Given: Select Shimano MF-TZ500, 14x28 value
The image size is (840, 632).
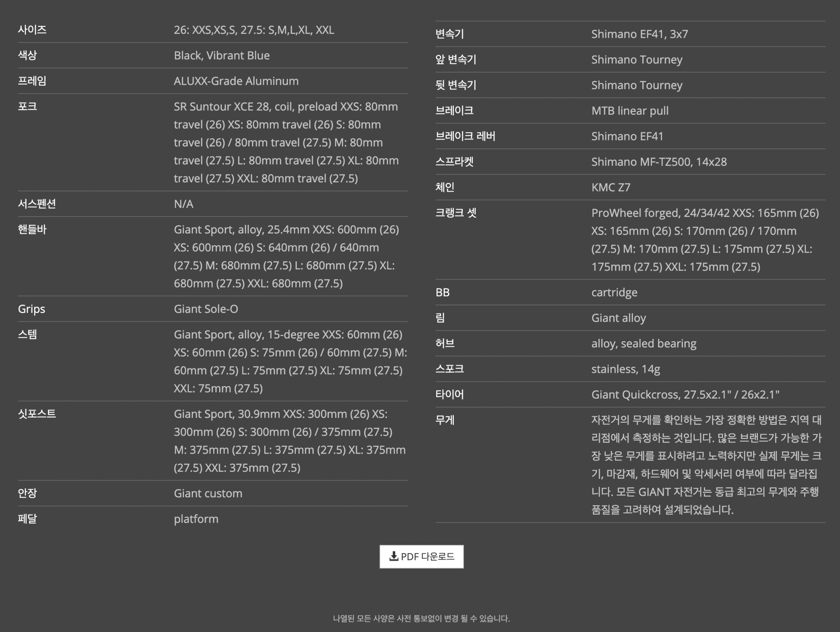Looking at the screenshot, I should point(659,162).
